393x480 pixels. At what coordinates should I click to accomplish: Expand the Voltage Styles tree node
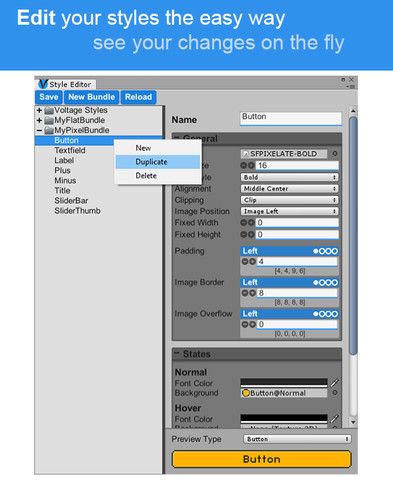39,110
